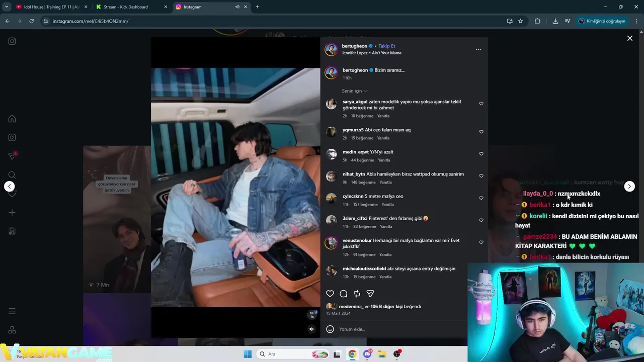The width and height of the screenshot is (644, 362).
Task: Click the Windows taskbar search box
Action: [x=293, y=354]
